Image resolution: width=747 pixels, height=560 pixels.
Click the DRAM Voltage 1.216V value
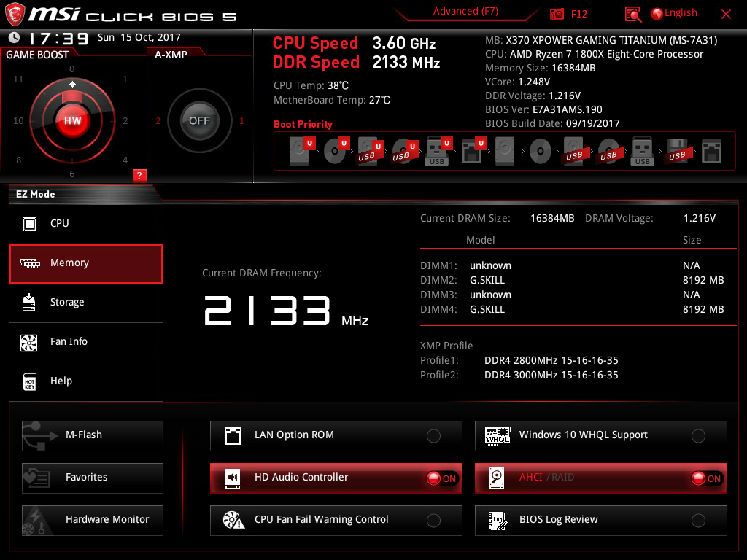point(700,218)
